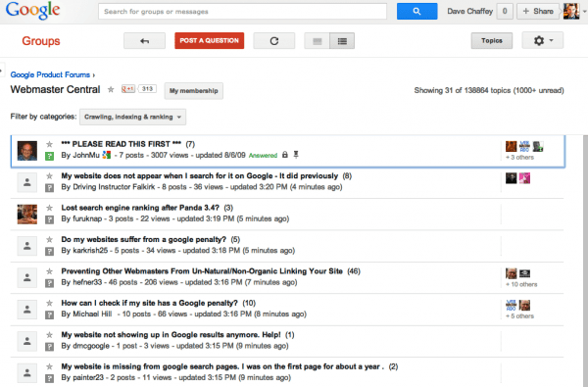Click Driving Instructor Falkirk's default avatar
This screenshot has height=387, width=588.
pos(27,182)
